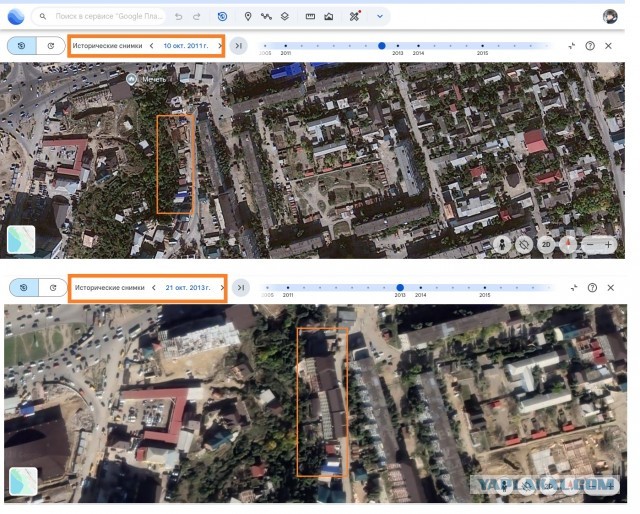Viewport: 640px width, 514px height.
Task: Select 2011 dot on the 2011 panel timeline
Action: click(x=285, y=46)
